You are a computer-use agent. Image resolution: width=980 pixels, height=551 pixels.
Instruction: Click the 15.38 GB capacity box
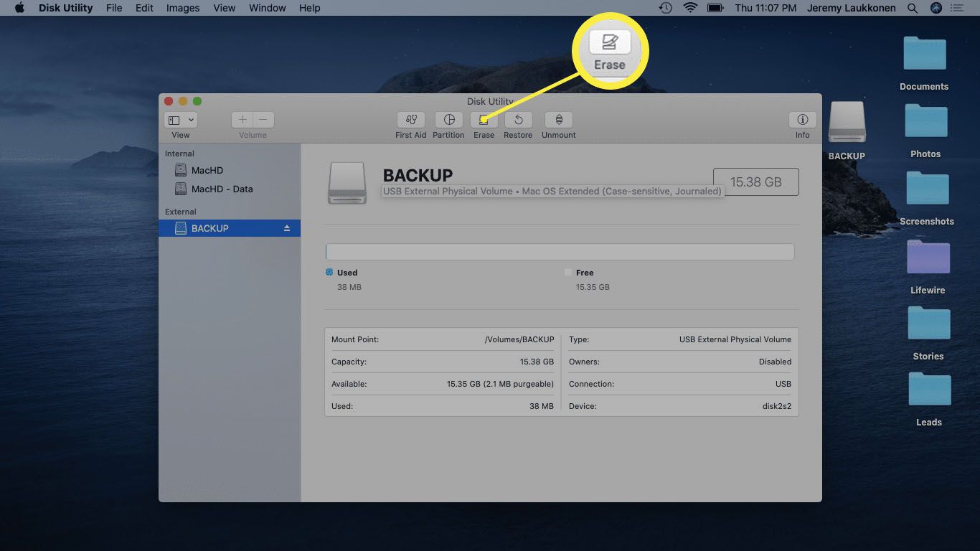click(x=755, y=182)
